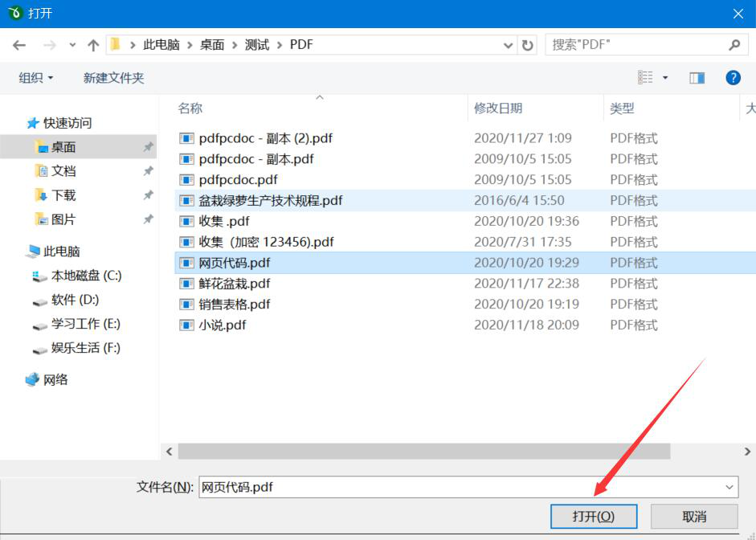Select file 网页代码.pdf in list
Screen dimensions: 756x540
[235, 263]
